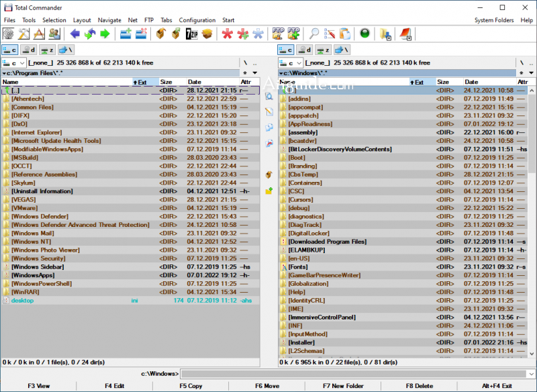Sort left panel by Ext column
This screenshot has height=392, width=537.
pos(146,82)
